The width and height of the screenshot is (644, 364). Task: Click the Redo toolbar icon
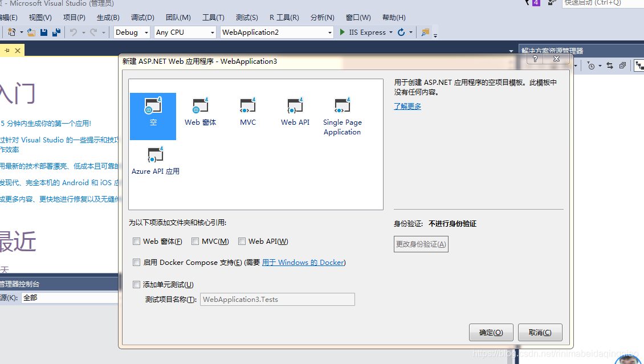click(x=93, y=32)
